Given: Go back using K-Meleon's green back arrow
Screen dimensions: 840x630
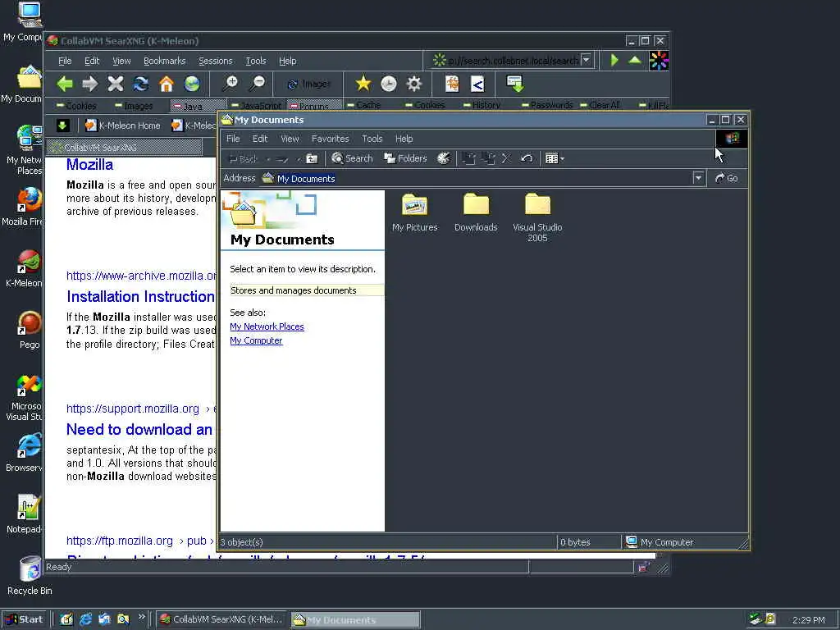Looking at the screenshot, I should click(x=64, y=84).
